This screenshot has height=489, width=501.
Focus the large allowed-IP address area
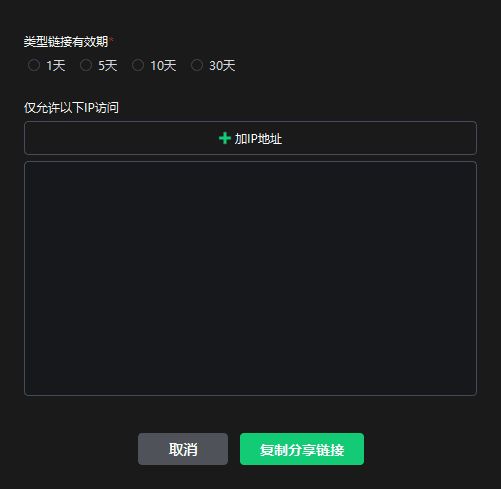[250, 278]
